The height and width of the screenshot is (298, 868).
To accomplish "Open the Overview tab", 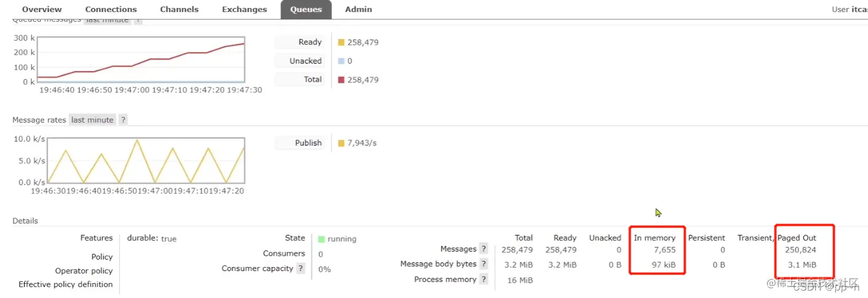I will [x=42, y=9].
